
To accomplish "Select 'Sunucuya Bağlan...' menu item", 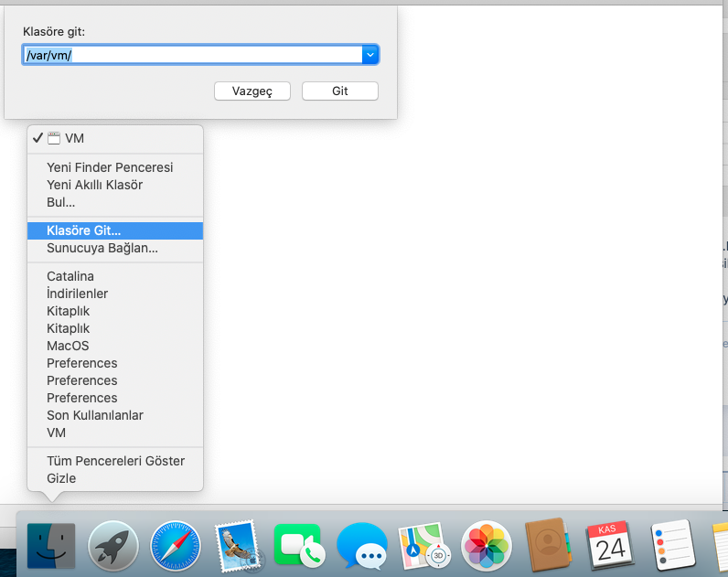I will (102, 248).
